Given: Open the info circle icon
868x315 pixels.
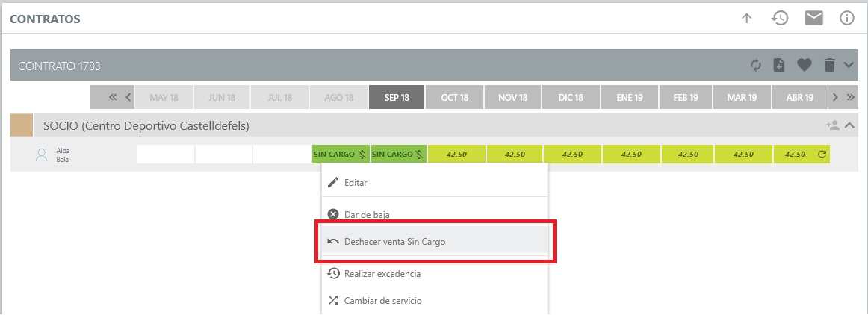Looking at the screenshot, I should [847, 18].
